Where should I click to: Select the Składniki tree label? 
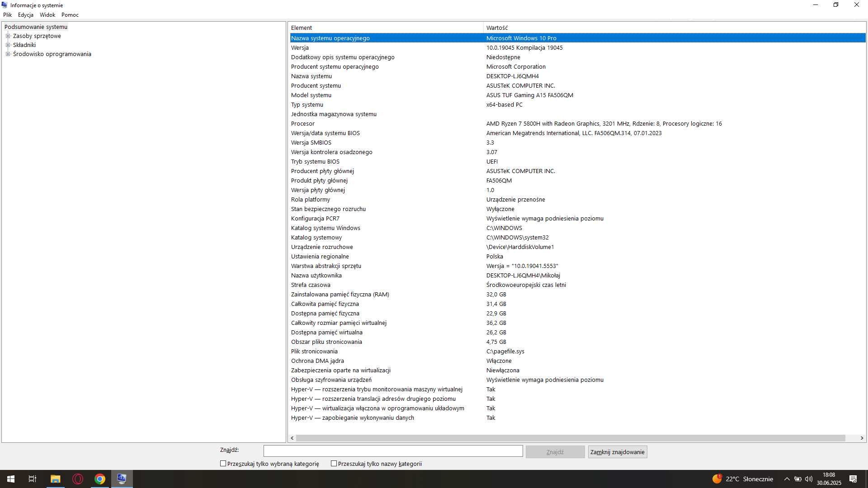click(x=24, y=45)
